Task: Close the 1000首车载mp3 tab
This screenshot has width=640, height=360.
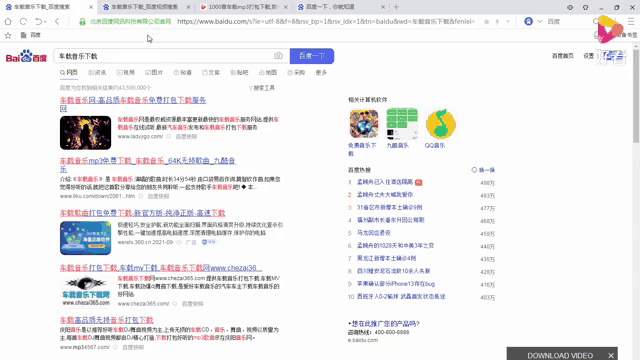Action: click(x=286, y=7)
